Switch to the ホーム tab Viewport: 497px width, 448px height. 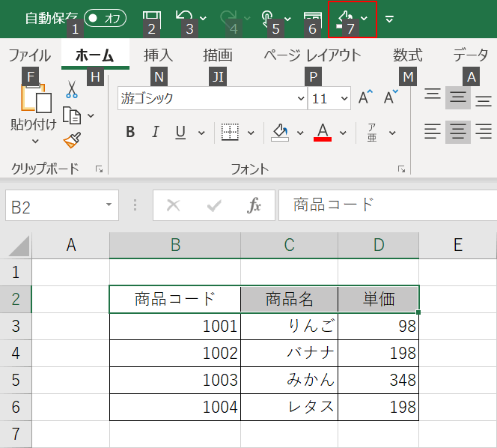pyautogui.click(x=95, y=55)
